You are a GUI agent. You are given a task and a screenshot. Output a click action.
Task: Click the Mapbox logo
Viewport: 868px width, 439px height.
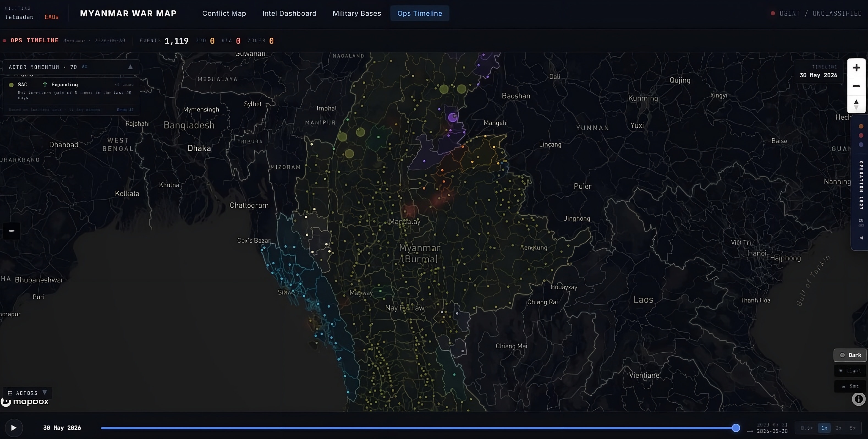25,402
